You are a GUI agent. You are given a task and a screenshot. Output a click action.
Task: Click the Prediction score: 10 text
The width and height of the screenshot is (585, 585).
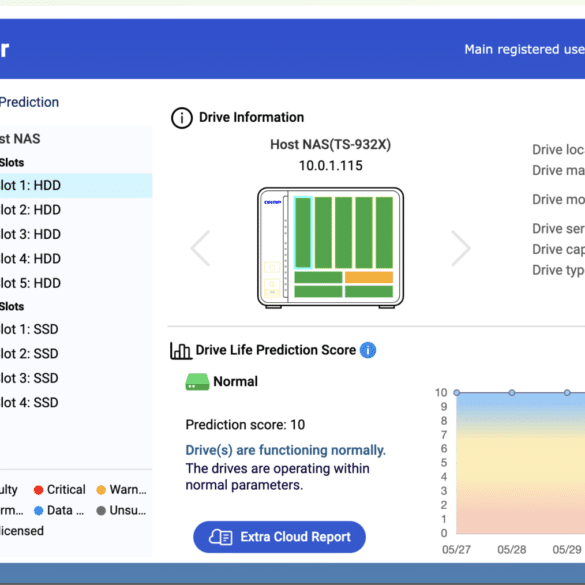coord(245,425)
